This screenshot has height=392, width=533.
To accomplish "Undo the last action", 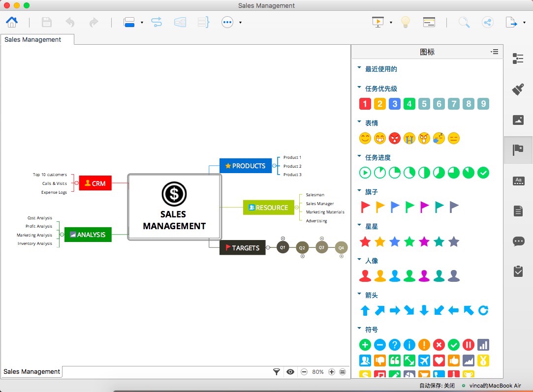I will (70, 23).
